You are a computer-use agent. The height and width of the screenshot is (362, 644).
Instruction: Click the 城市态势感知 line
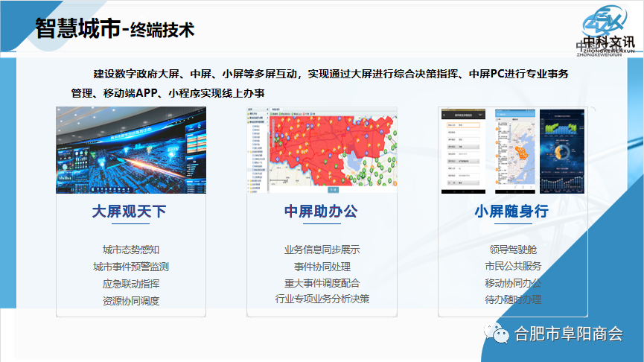click(130, 250)
